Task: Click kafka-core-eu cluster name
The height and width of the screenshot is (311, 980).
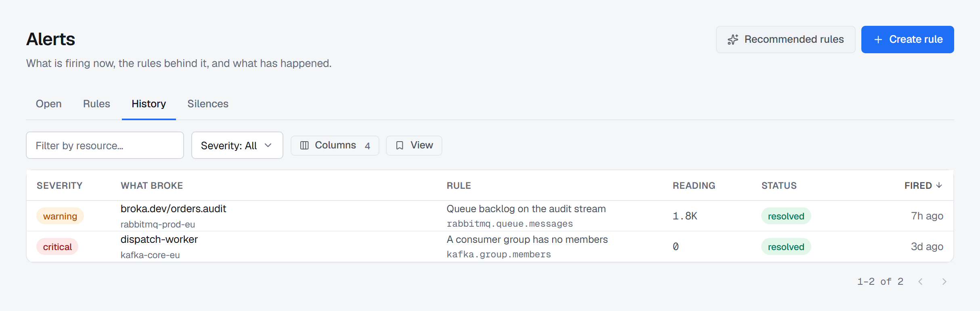Action: (x=150, y=255)
